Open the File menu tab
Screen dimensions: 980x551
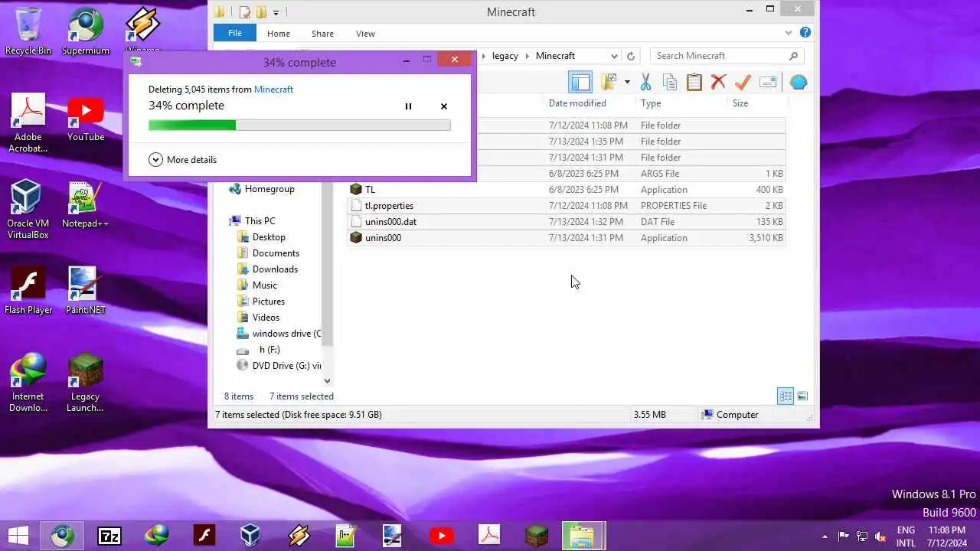(x=235, y=33)
